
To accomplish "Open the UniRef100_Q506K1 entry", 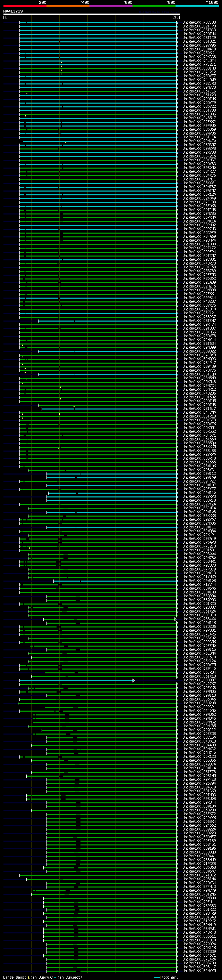I will [x=199, y=53].
